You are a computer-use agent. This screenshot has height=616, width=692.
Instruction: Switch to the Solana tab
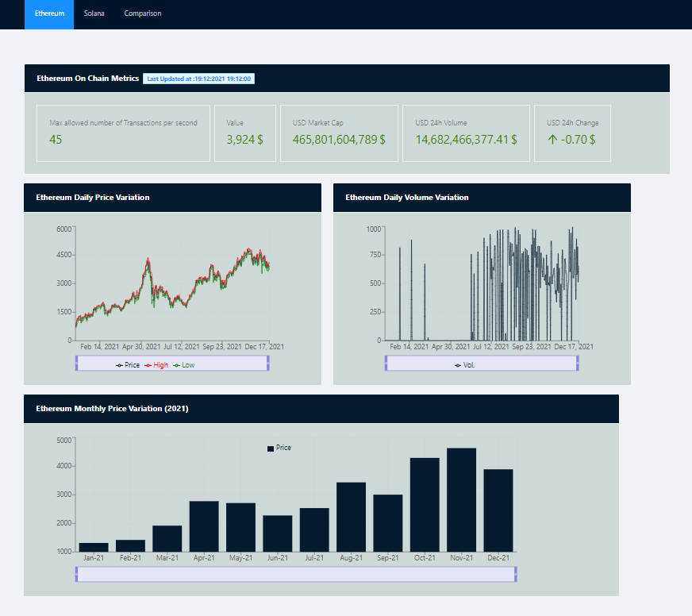click(94, 14)
